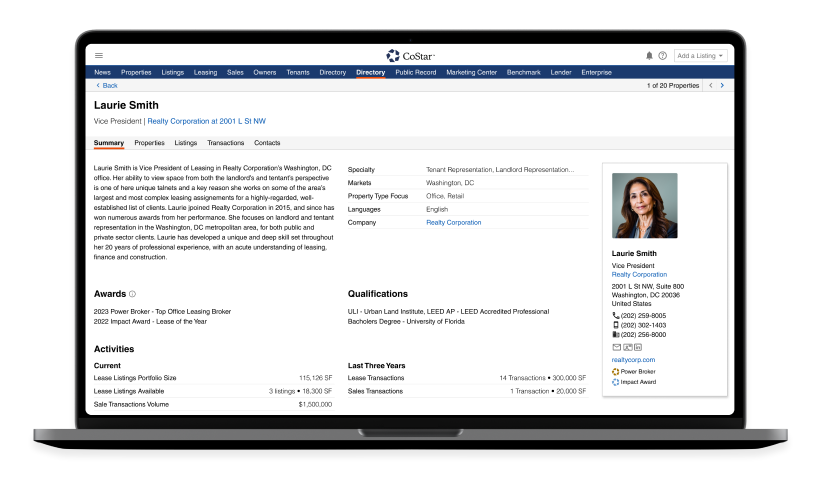
Task: Switch to the Transactions tab
Action: [x=225, y=143]
